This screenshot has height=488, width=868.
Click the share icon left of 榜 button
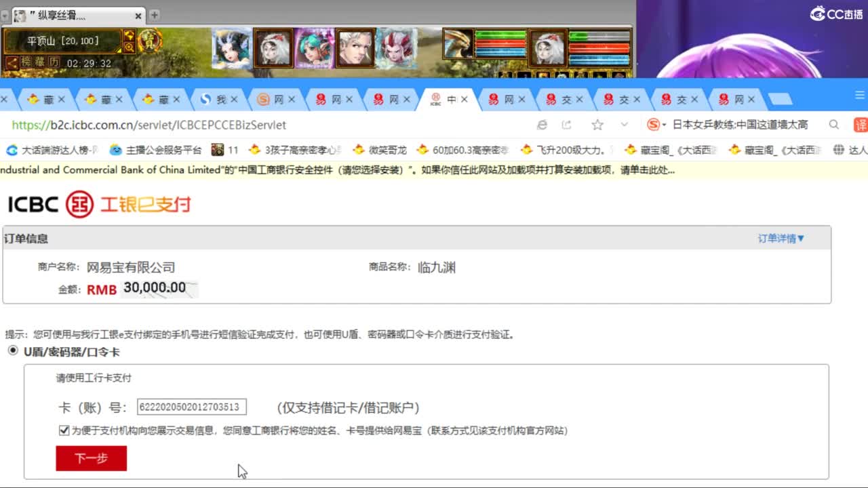click(x=12, y=63)
